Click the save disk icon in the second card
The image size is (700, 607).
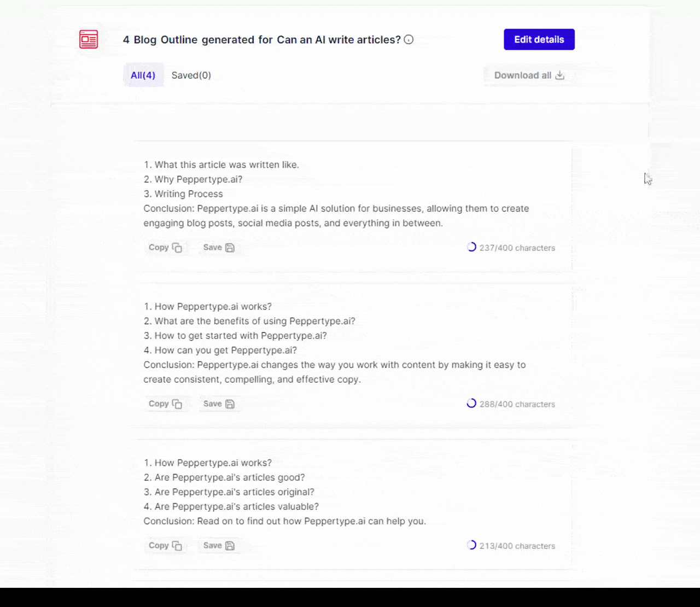click(230, 404)
